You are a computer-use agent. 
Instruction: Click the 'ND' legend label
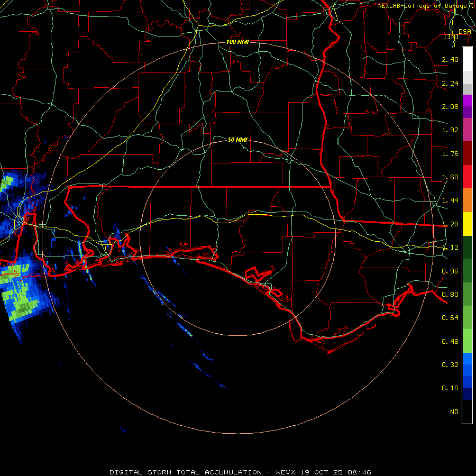454,412
